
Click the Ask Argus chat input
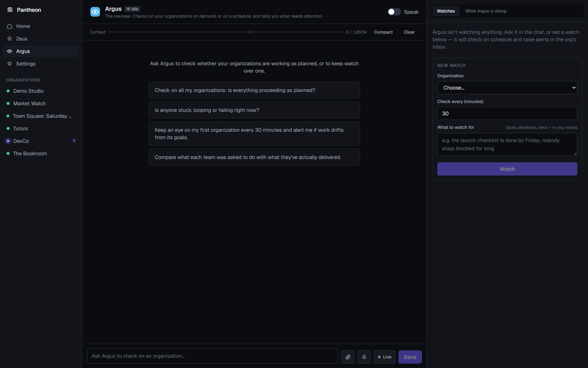click(x=212, y=356)
